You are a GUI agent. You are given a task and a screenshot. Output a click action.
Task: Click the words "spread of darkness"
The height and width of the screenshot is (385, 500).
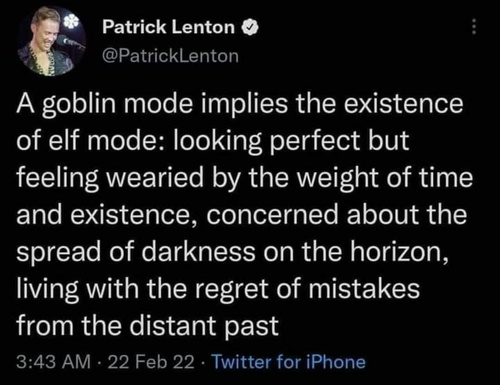(x=136, y=252)
